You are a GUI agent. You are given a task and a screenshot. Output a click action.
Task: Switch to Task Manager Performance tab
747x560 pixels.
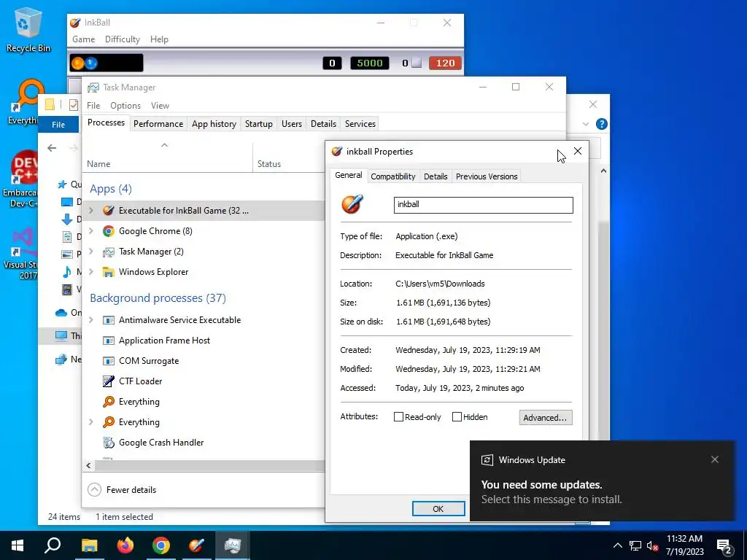(x=158, y=124)
